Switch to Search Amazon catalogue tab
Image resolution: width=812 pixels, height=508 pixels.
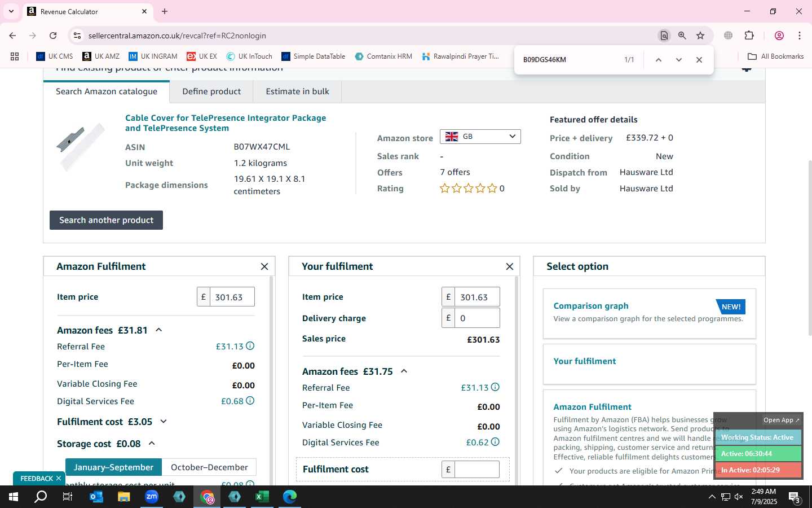(x=107, y=91)
